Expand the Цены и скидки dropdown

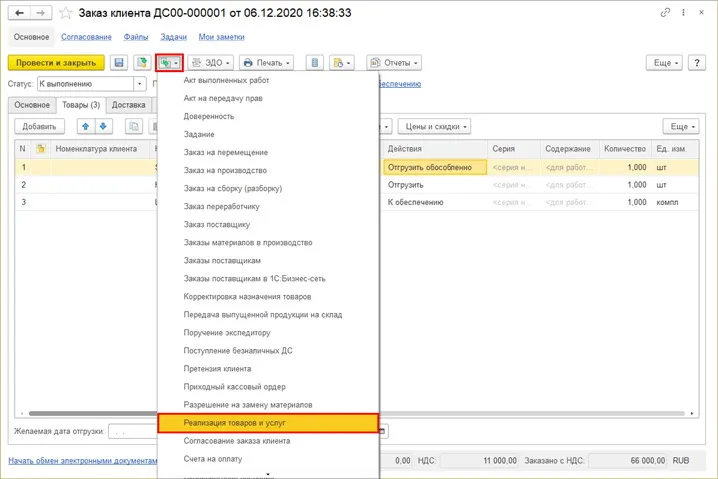432,126
